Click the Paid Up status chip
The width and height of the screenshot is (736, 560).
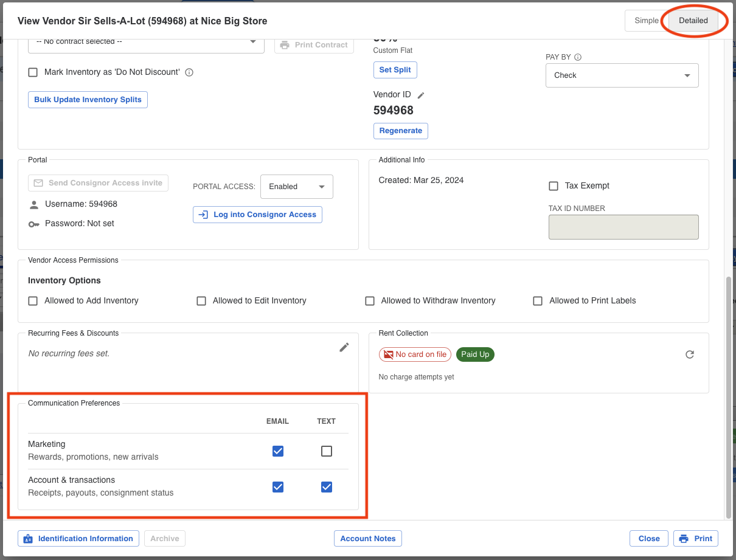pos(475,354)
